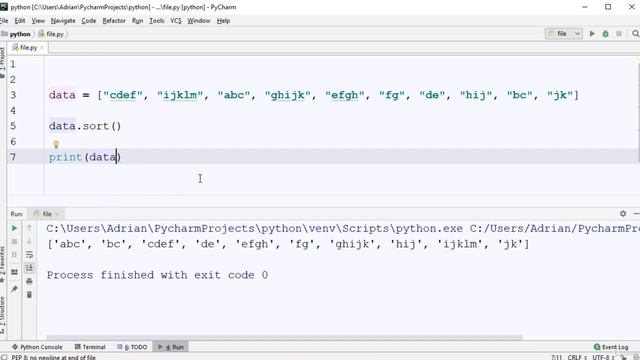Click the CRLF line separator in the status bar
Screen dimensions: 640x360
pyautogui.click(x=577, y=357)
